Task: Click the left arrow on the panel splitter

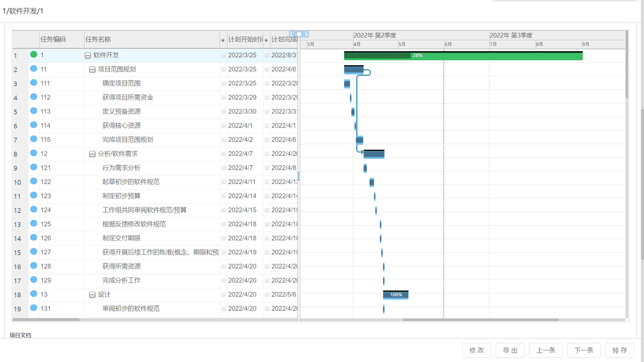Action: [x=292, y=34]
